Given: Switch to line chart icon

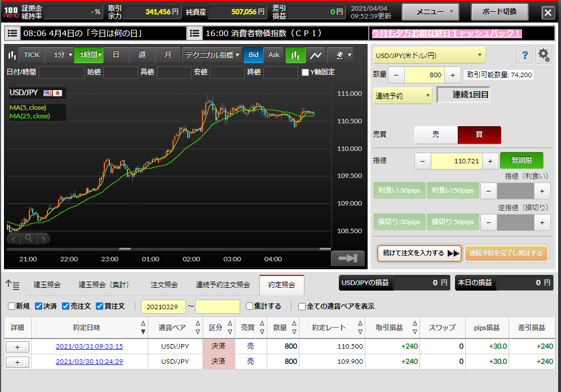Looking at the screenshot, I should click(x=316, y=55).
